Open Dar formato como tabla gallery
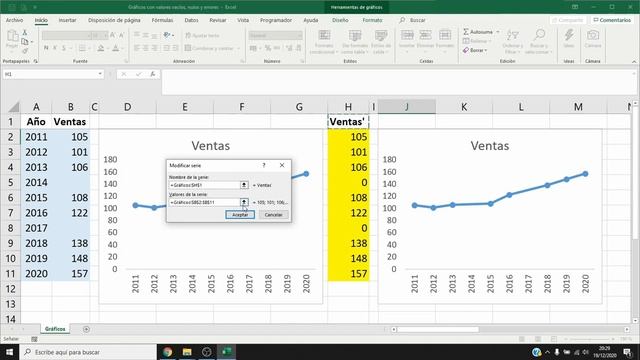 pyautogui.click(x=354, y=42)
